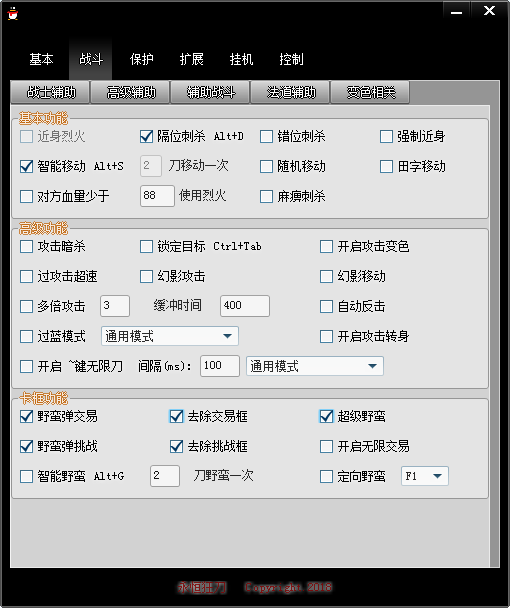Click the 战士辅助 sub-tab button
The height and width of the screenshot is (608, 510).
[50, 92]
